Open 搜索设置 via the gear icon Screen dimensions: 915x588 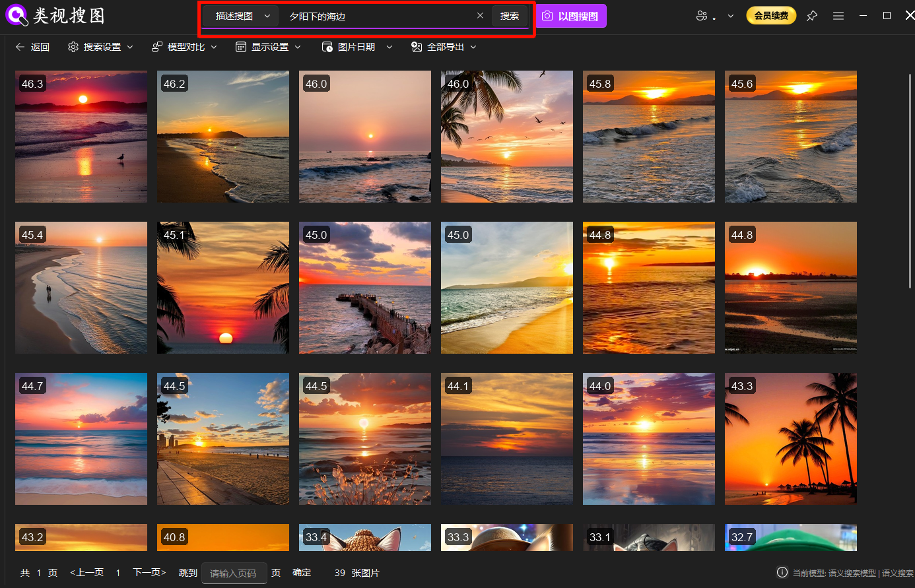pyautogui.click(x=73, y=46)
